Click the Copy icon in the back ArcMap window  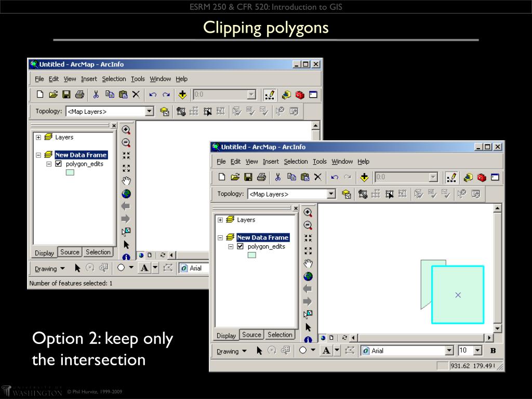click(110, 95)
